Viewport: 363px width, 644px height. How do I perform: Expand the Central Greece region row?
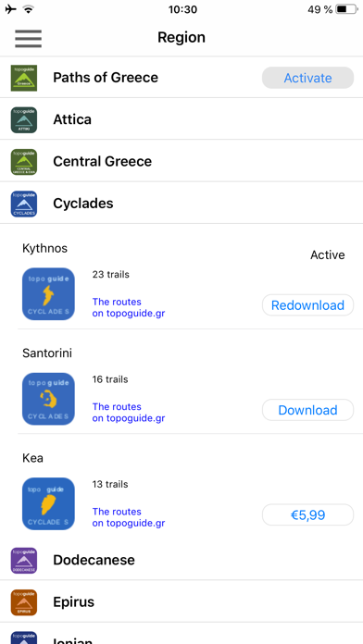tap(181, 161)
